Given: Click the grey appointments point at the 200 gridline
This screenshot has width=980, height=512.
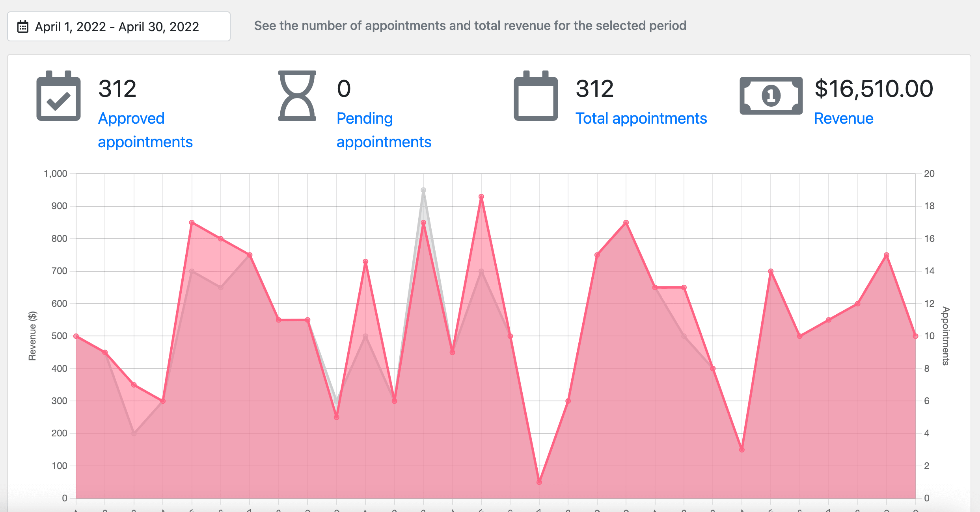Looking at the screenshot, I should [134, 433].
